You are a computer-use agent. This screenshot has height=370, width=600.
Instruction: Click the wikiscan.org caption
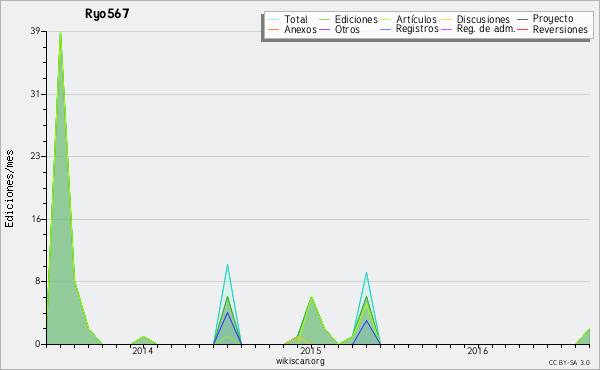300,361
